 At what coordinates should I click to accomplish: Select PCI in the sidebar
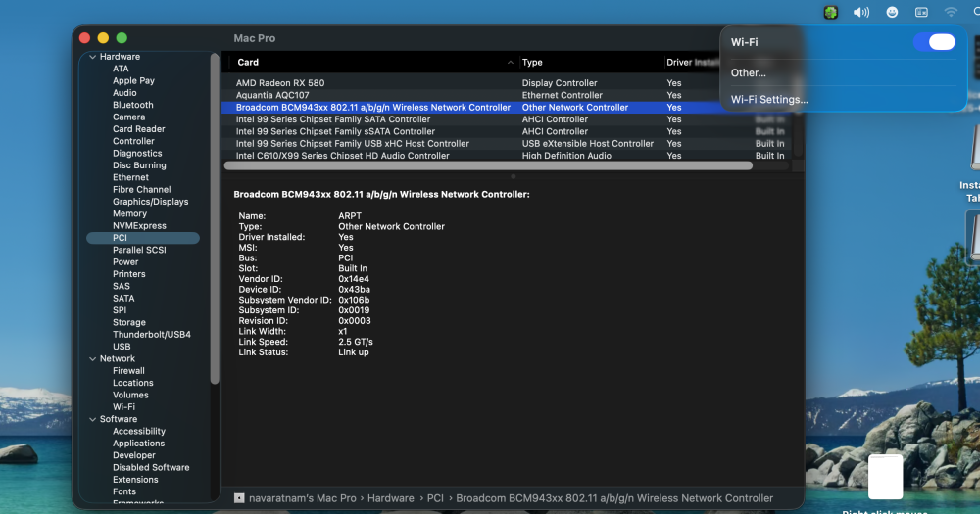click(x=143, y=238)
